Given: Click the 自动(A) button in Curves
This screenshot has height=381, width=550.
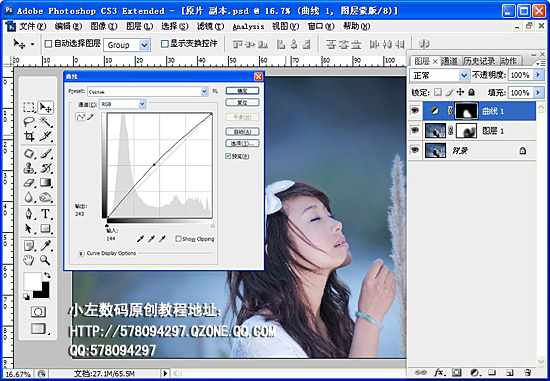Looking at the screenshot, I should (x=242, y=132).
